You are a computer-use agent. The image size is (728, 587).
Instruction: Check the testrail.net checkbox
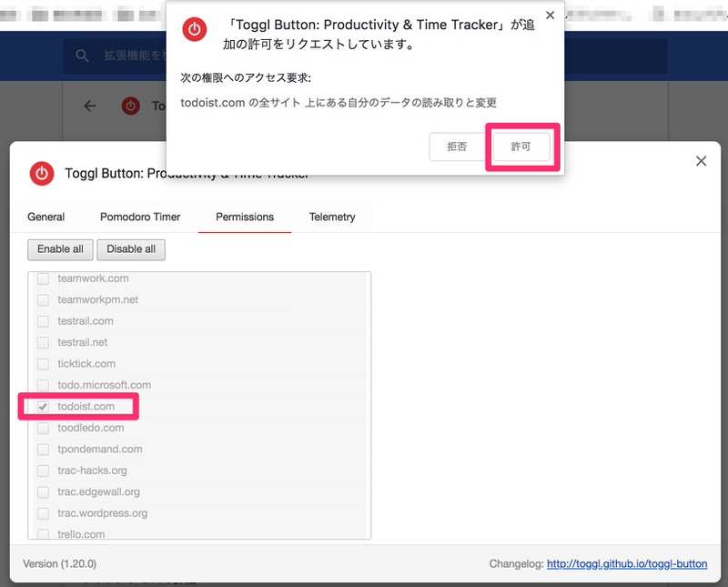click(x=43, y=343)
